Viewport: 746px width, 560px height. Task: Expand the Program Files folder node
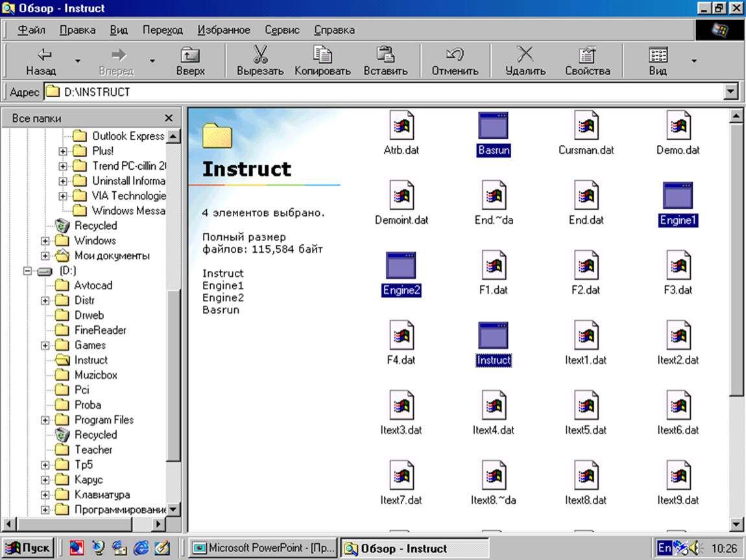click(x=45, y=420)
